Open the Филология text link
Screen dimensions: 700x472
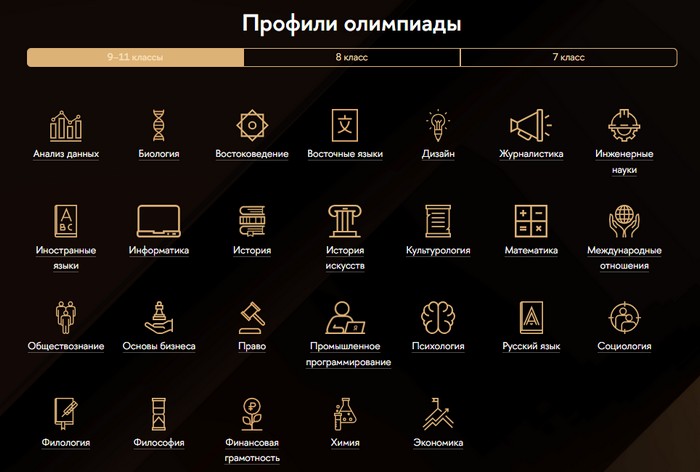[x=66, y=443]
